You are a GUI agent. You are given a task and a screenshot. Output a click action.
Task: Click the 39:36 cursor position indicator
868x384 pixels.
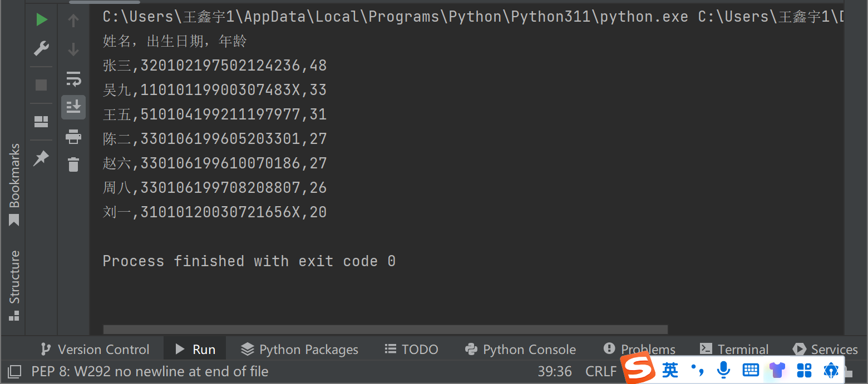coord(555,371)
